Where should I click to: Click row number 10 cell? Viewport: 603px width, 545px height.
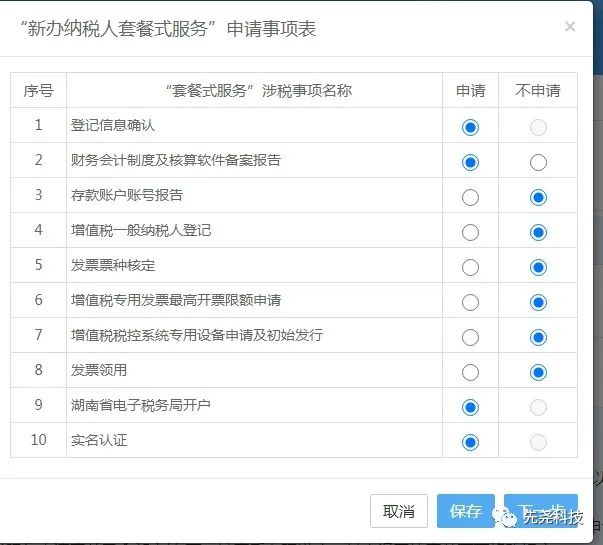click(38, 440)
